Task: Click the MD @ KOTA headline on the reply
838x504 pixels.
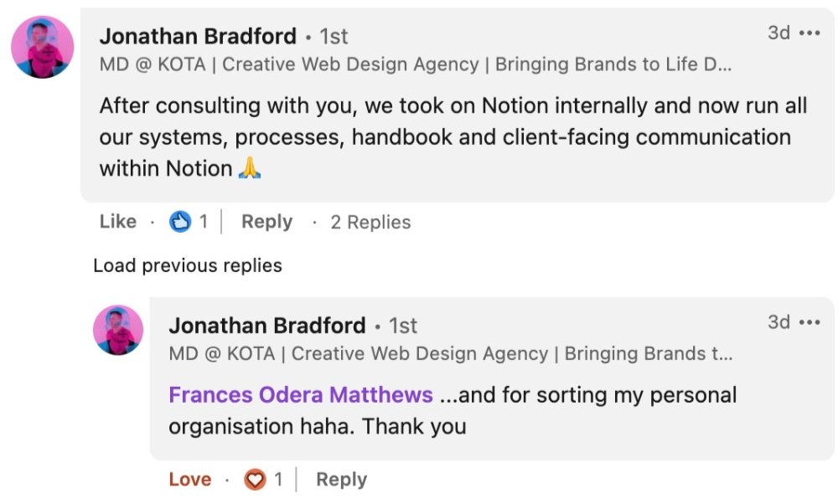Action: (451, 354)
